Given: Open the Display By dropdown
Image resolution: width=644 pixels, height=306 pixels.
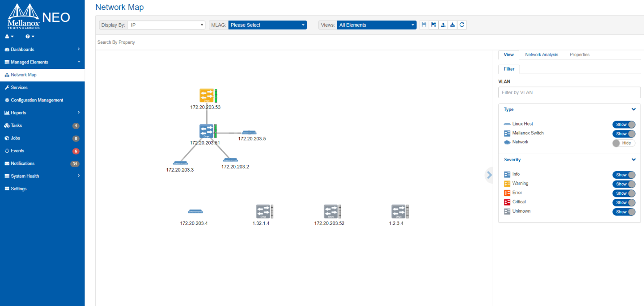Looking at the screenshot, I should tap(166, 25).
